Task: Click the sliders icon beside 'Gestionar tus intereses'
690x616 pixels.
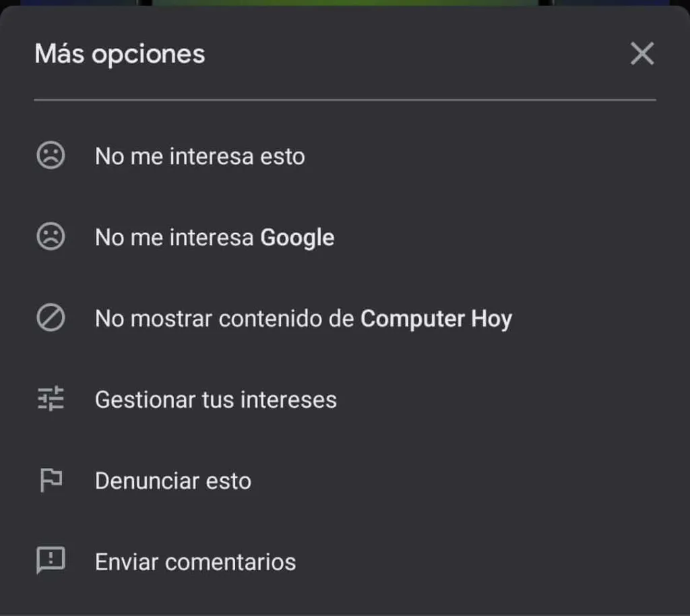Action: tap(50, 399)
